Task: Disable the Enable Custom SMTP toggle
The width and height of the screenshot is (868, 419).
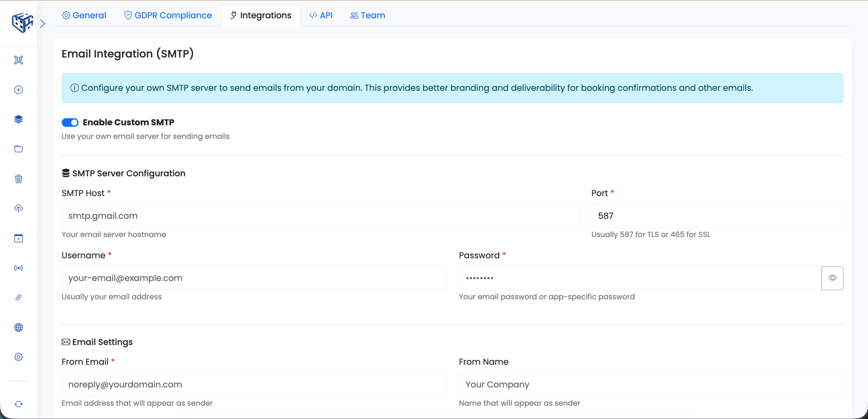Action: pos(70,123)
